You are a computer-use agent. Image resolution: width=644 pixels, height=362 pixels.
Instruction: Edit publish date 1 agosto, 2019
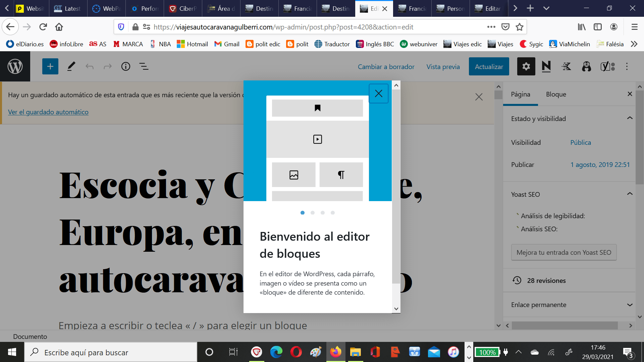[600, 165]
